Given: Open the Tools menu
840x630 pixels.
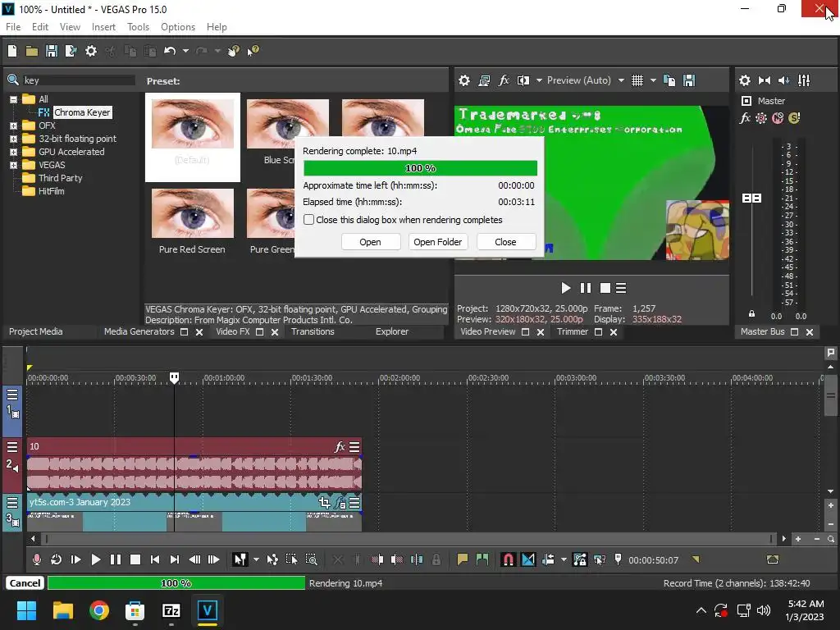Looking at the screenshot, I should (x=138, y=27).
